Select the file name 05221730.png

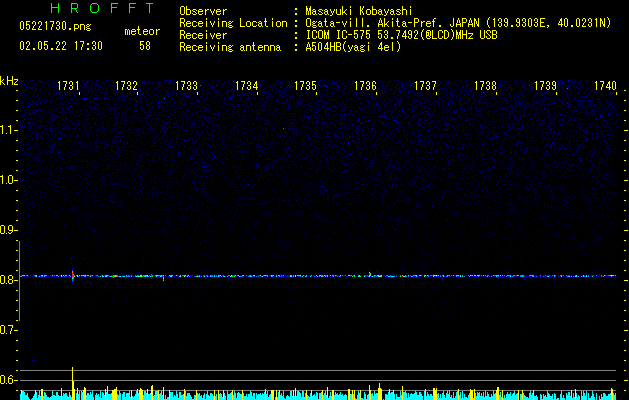(x=55, y=27)
